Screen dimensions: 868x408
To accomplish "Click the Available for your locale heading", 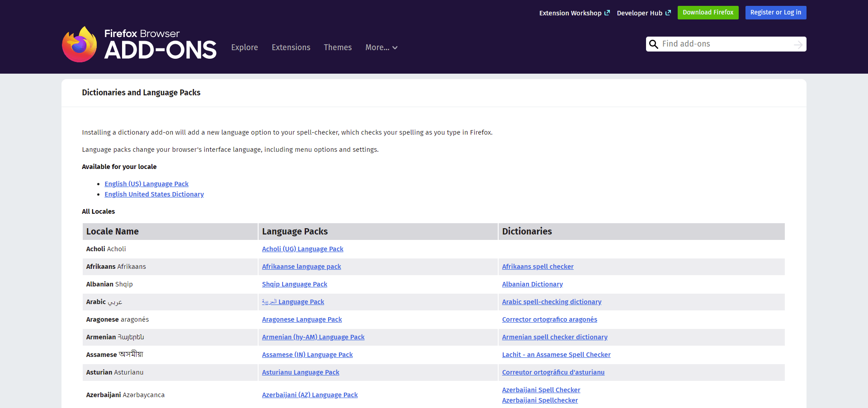I will (119, 167).
